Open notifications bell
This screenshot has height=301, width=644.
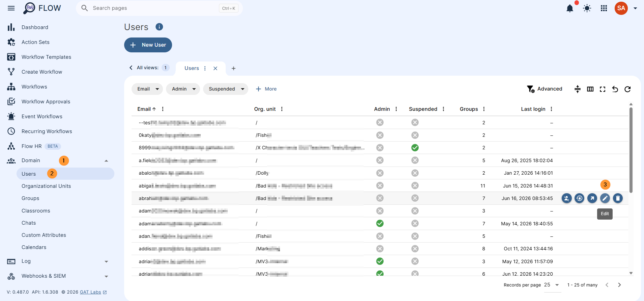click(570, 8)
